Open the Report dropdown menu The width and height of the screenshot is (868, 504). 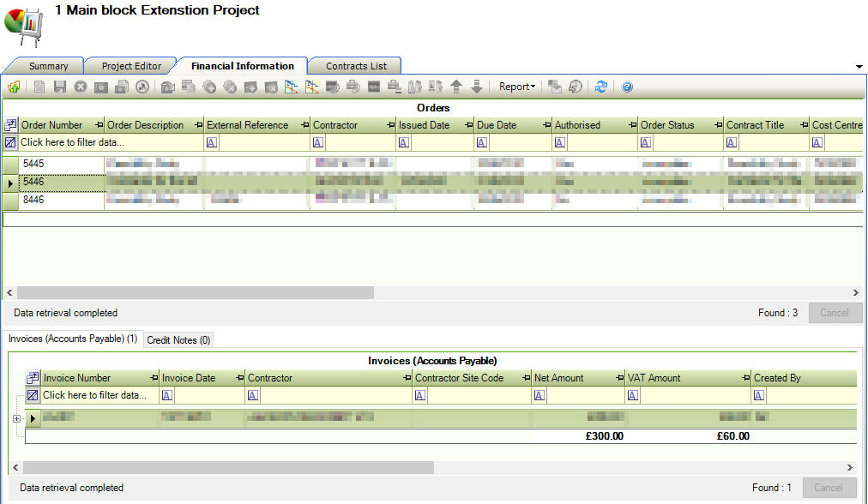click(516, 87)
